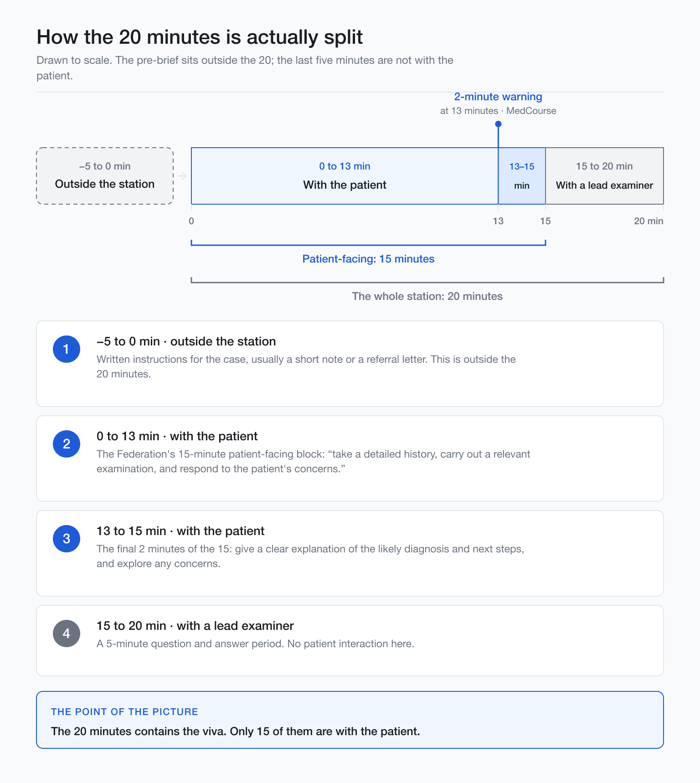700x783 pixels.
Task: Click the numbered circle 2 badge
Action: 67,444
